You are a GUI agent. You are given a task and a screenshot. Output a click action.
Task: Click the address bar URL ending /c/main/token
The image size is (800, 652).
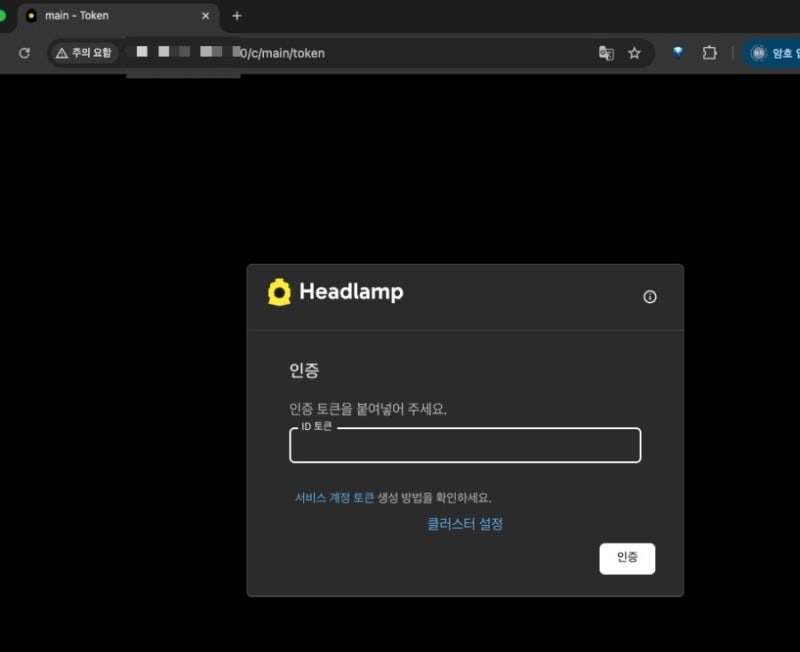click(x=282, y=53)
